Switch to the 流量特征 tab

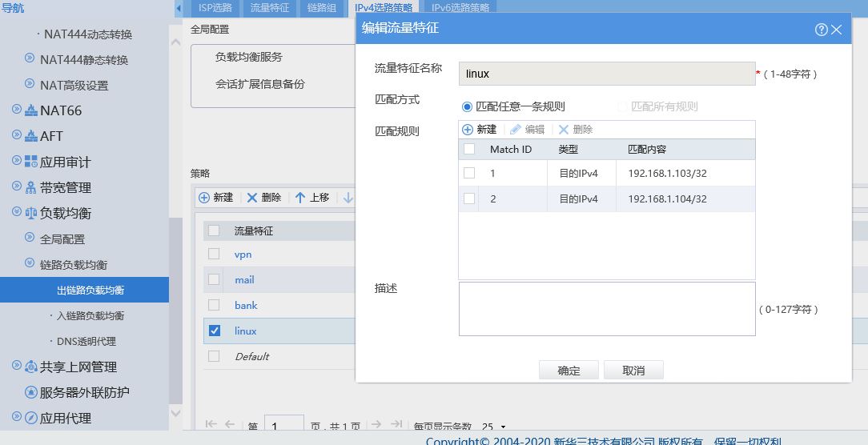[x=270, y=8]
